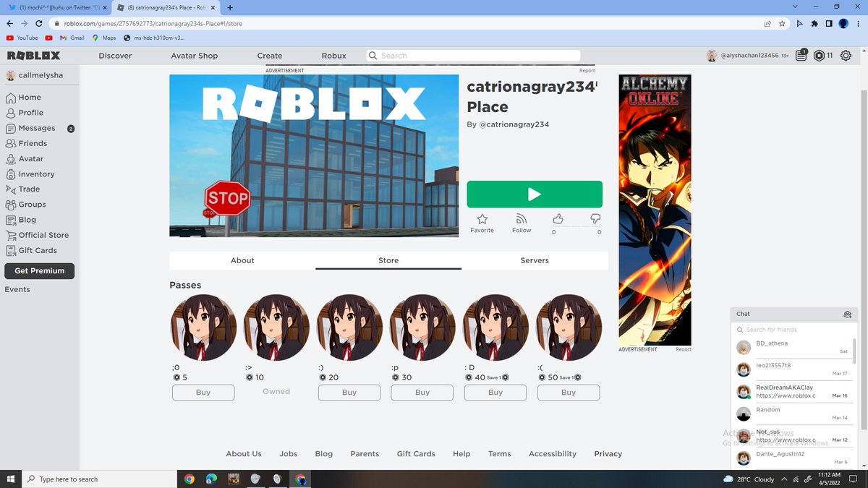Click the Alchemy Online advertisement banner
The height and width of the screenshot is (488, 868).
click(655, 210)
